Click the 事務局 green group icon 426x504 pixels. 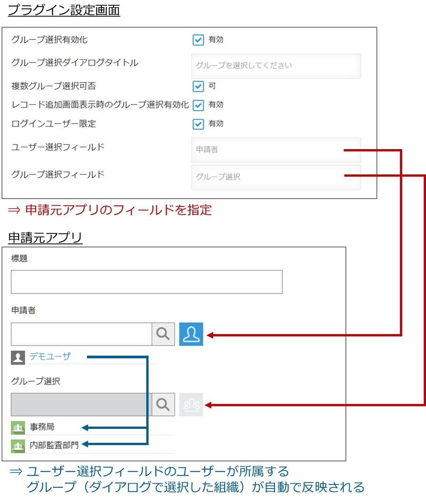click(x=18, y=427)
